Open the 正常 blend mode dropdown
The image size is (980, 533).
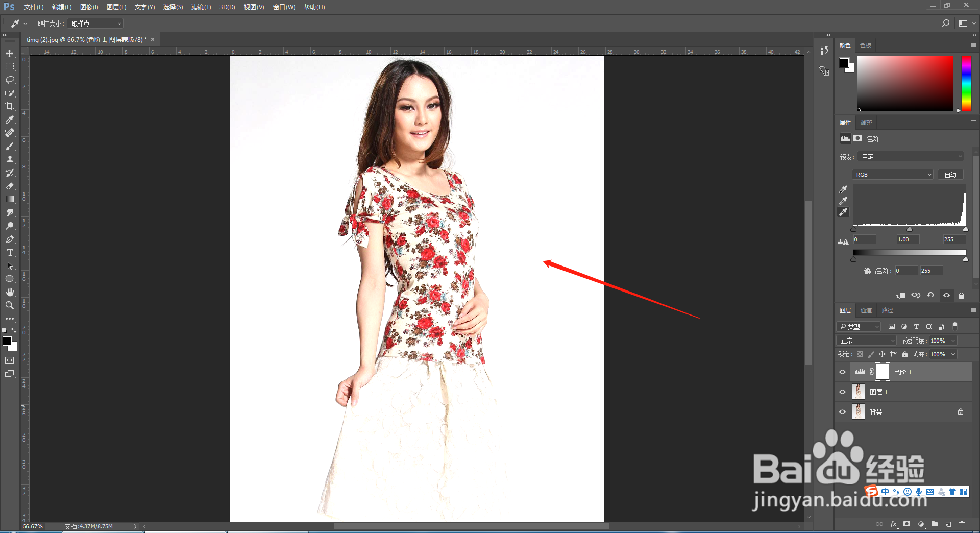pyautogui.click(x=867, y=341)
